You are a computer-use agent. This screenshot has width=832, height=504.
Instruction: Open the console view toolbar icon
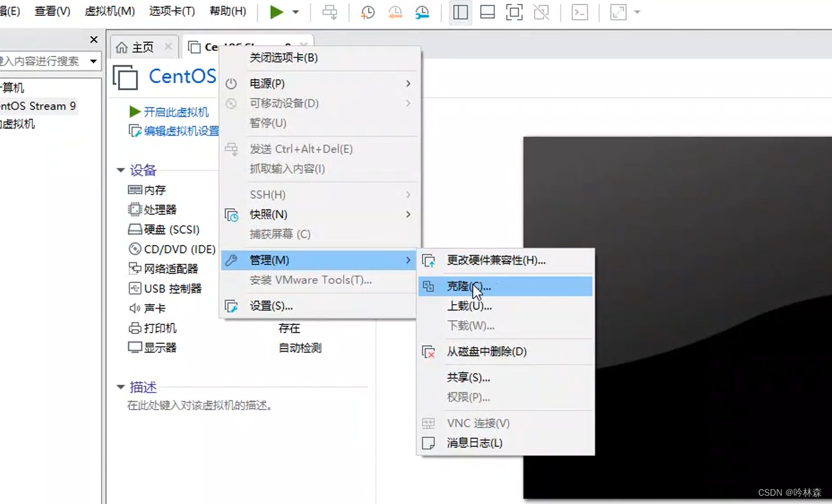[580, 12]
